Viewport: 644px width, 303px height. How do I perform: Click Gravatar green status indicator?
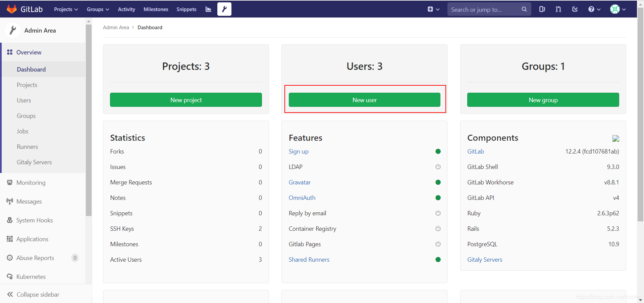point(438,182)
